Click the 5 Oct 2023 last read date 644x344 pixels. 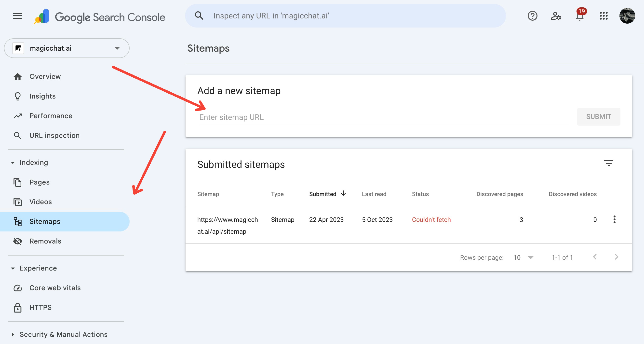377,220
